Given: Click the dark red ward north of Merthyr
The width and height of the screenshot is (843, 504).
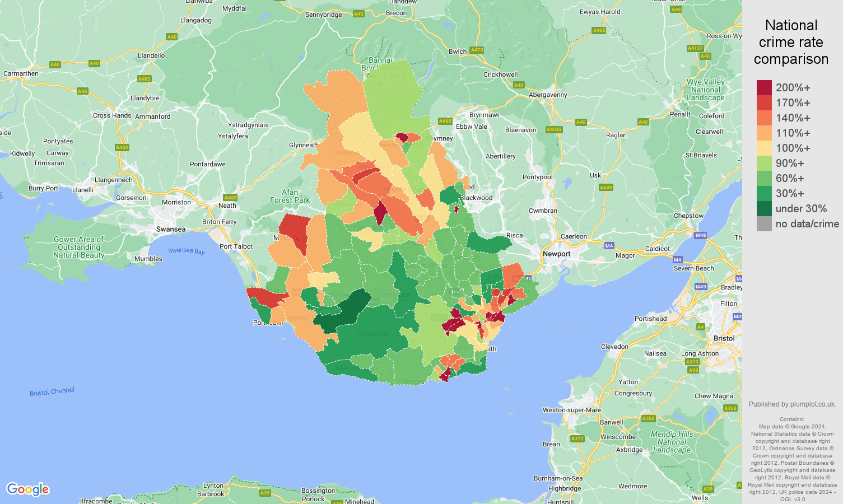Looking at the screenshot, I should point(402,137).
